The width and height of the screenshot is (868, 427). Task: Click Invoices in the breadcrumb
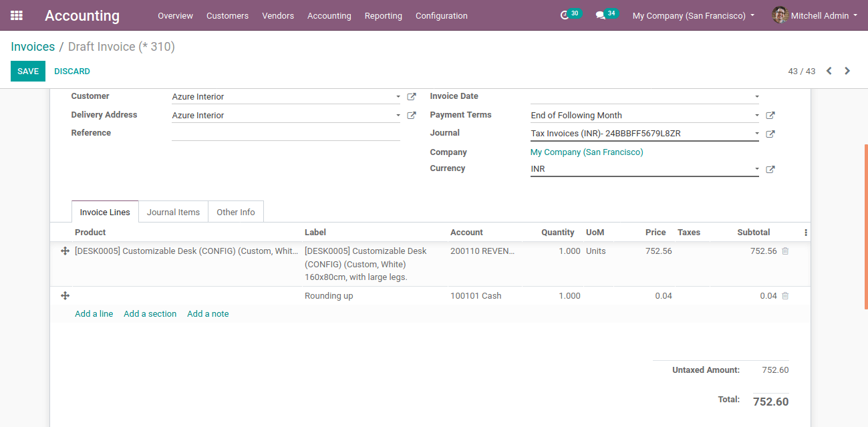[x=33, y=47]
